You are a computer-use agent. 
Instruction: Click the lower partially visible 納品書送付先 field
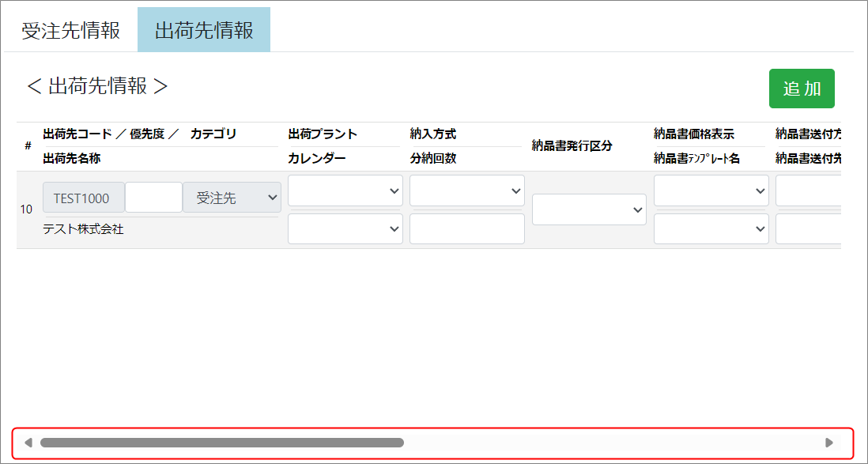[x=808, y=228]
